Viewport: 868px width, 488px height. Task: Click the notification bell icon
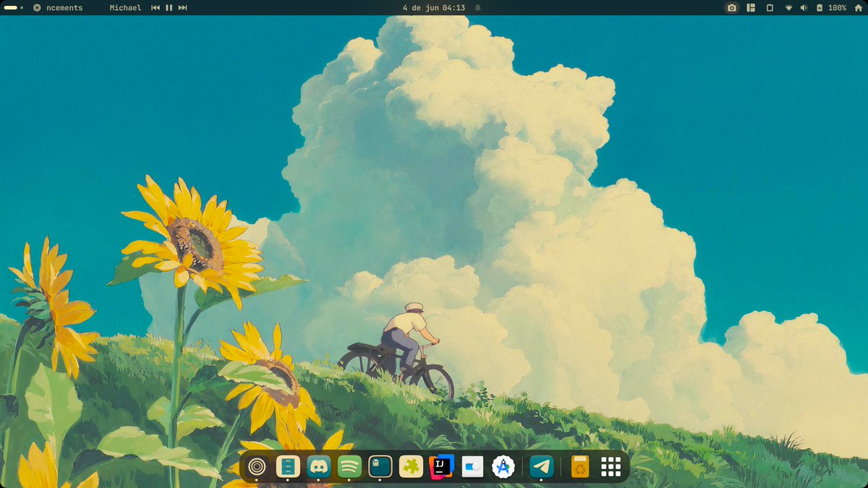pyautogui.click(x=477, y=7)
